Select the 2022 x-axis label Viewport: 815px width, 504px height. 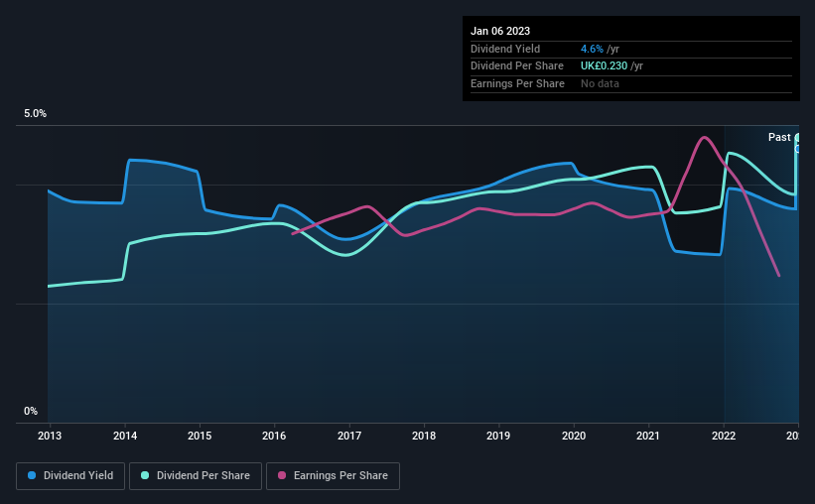pyautogui.click(x=724, y=436)
